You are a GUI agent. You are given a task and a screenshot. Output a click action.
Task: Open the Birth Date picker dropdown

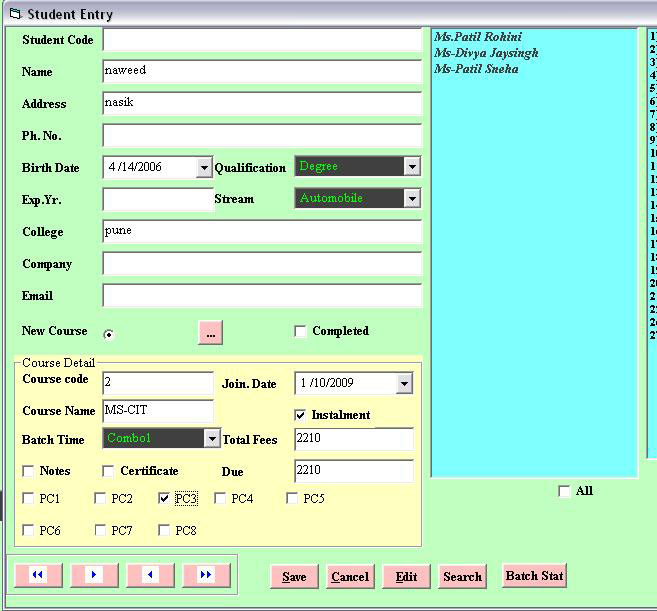204,168
